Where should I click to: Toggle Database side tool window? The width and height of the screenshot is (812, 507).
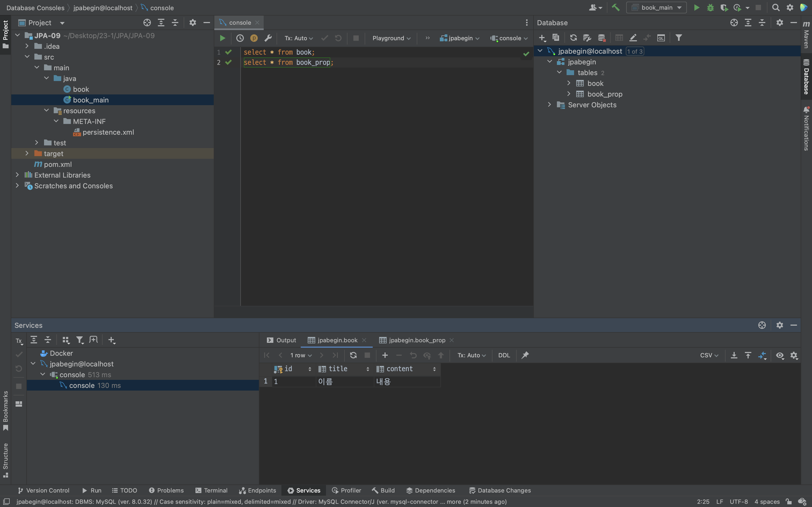pos(806,77)
